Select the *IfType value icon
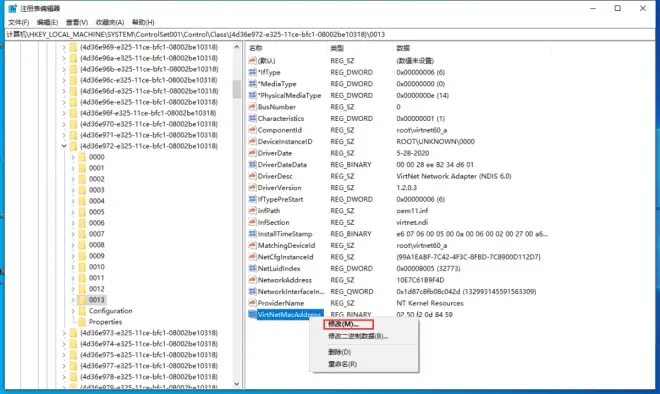 (253, 72)
